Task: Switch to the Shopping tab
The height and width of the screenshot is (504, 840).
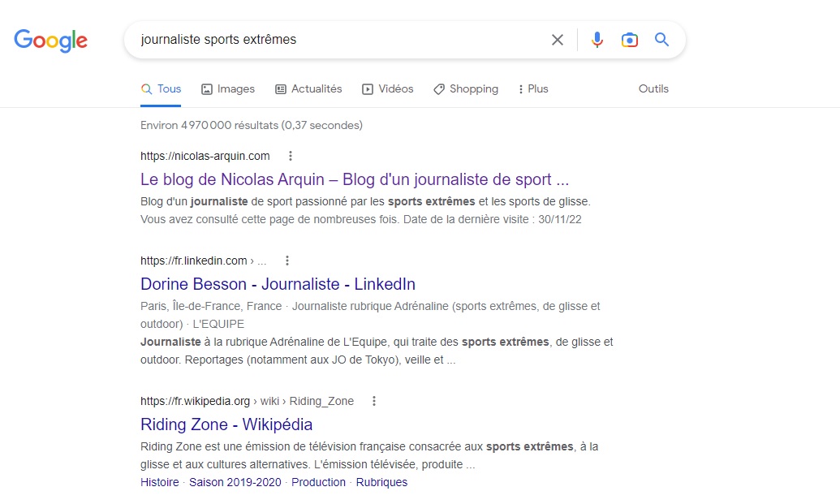Action: point(466,89)
